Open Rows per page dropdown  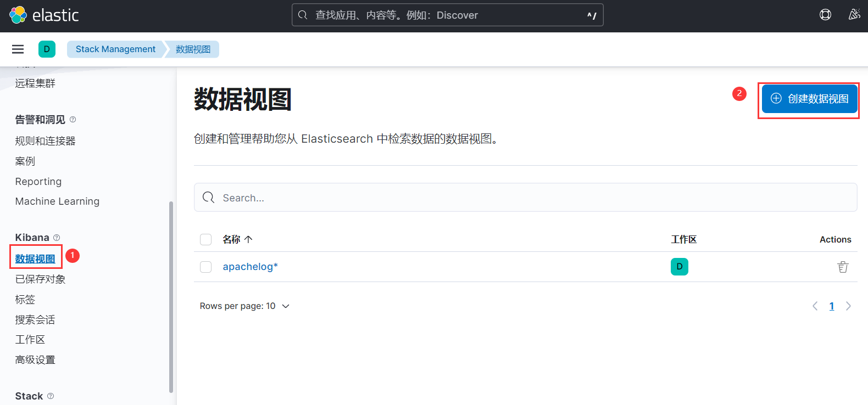244,306
